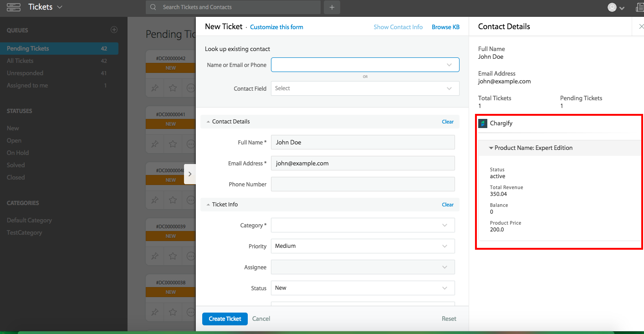Click the Email Address input field

coord(363,163)
